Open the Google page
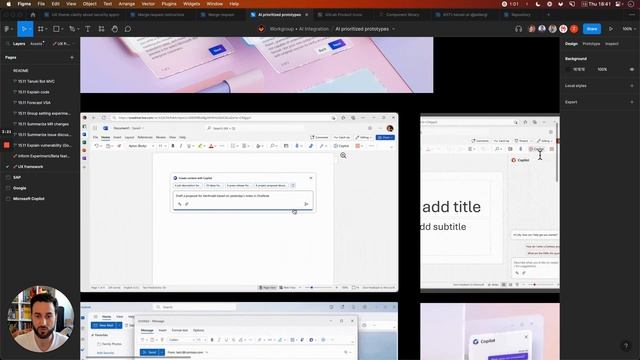The width and height of the screenshot is (640, 360). tap(20, 188)
